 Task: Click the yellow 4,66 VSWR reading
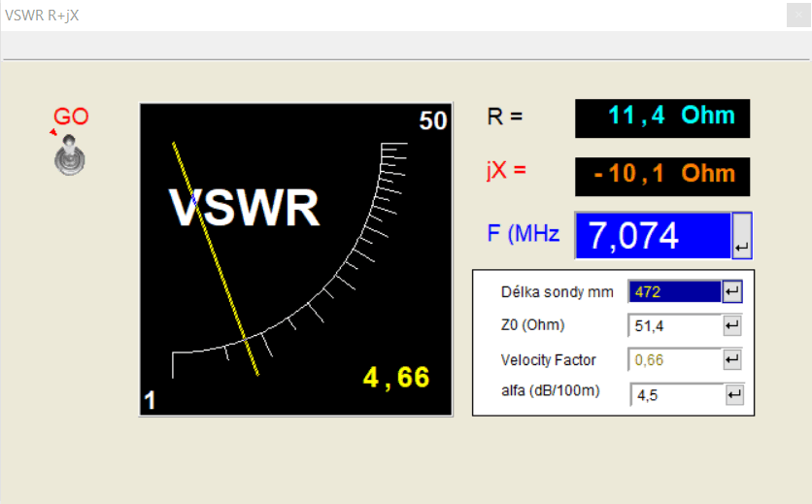coord(395,377)
